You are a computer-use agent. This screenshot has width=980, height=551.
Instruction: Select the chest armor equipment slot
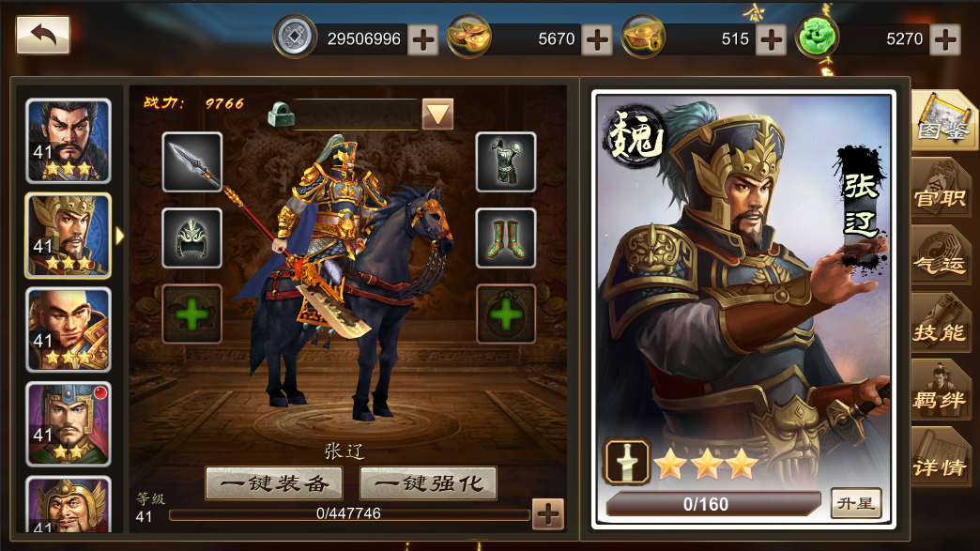506,161
